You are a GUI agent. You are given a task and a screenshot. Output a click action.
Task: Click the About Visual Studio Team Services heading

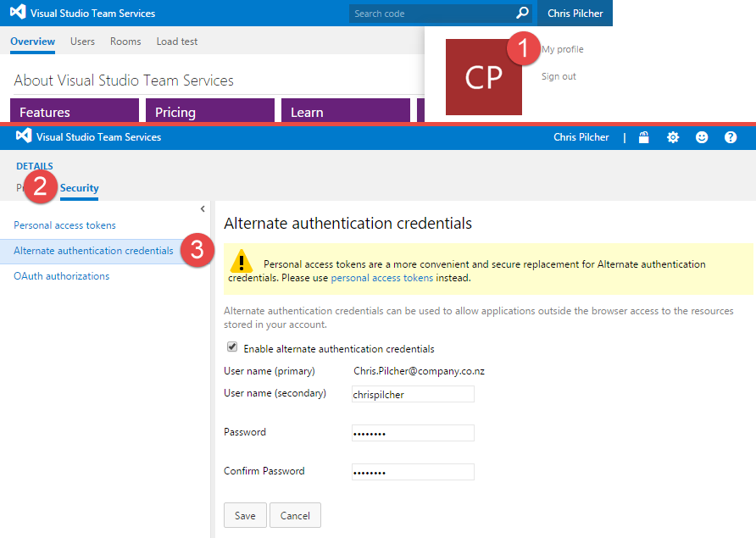(124, 80)
